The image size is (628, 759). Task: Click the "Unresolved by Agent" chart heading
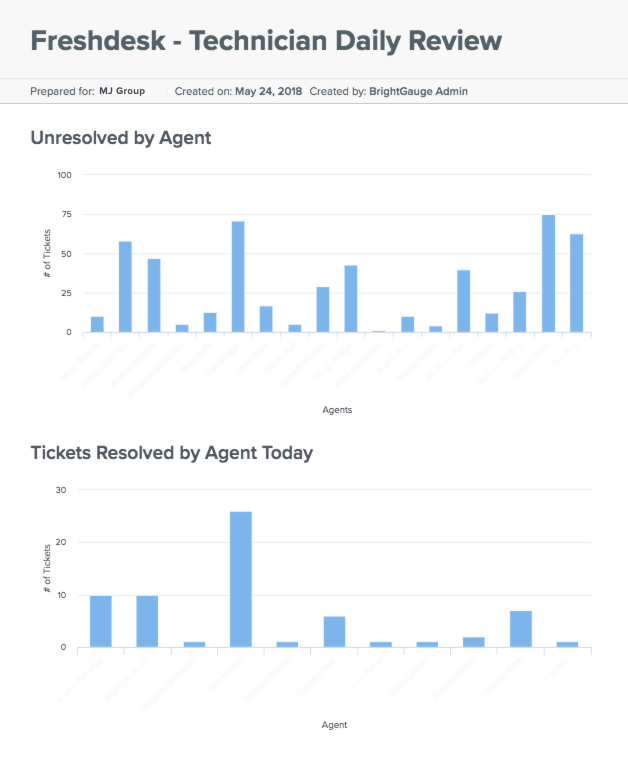(121, 138)
